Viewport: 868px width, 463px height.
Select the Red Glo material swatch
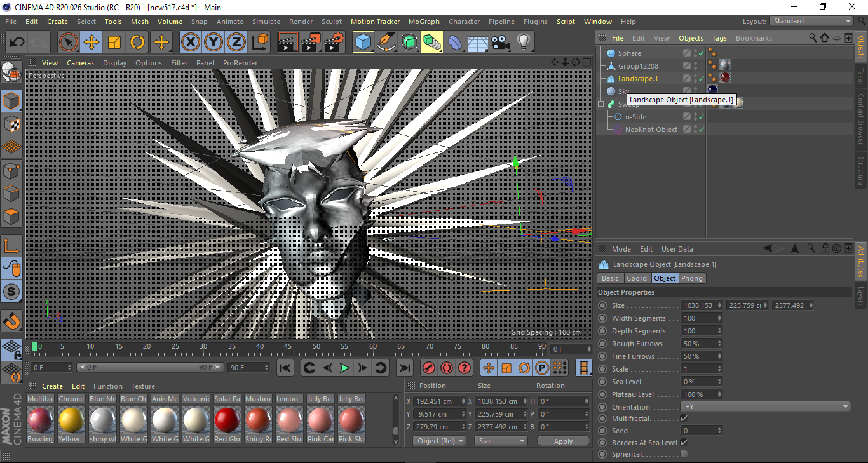click(227, 420)
